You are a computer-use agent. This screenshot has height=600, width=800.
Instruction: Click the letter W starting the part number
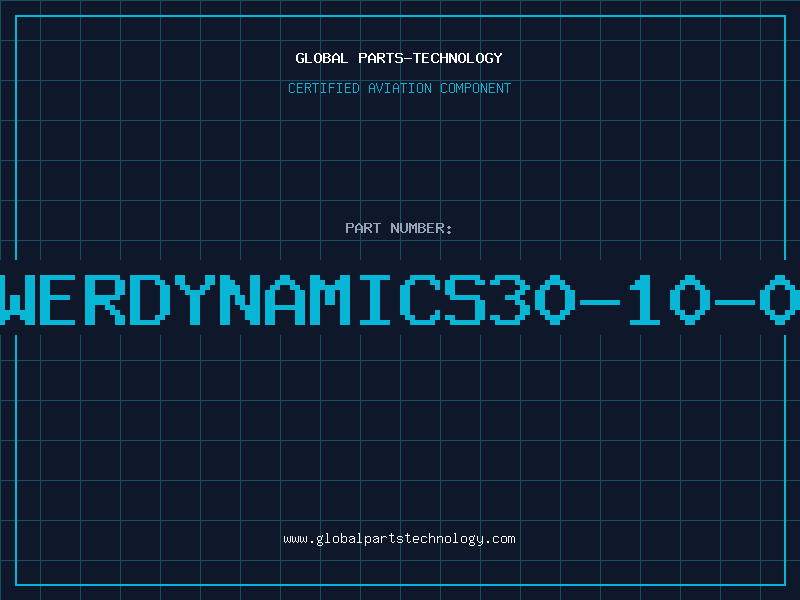pyautogui.click(x=22, y=297)
